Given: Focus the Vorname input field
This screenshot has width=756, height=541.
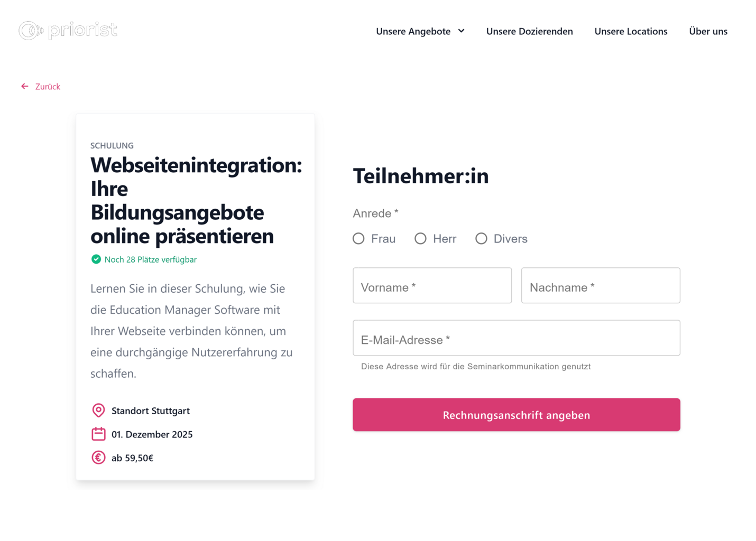Looking at the screenshot, I should point(432,286).
